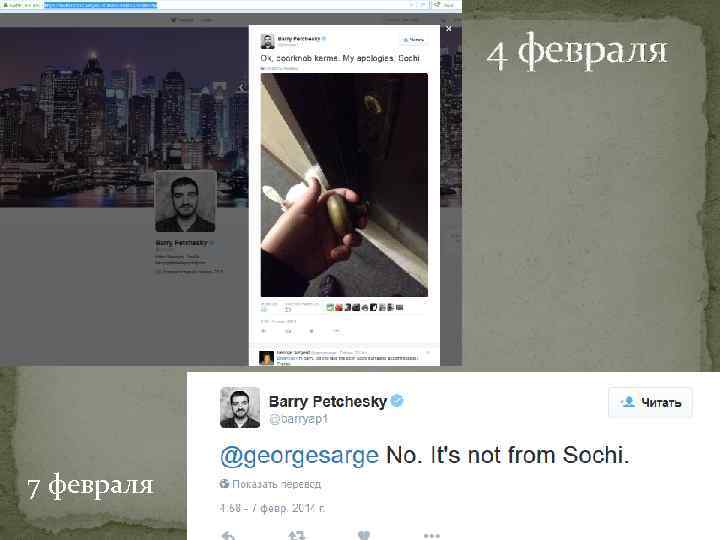This screenshot has height=540, width=720.
Task: Click the favorite heart icon under the tweet
Action: [364, 535]
